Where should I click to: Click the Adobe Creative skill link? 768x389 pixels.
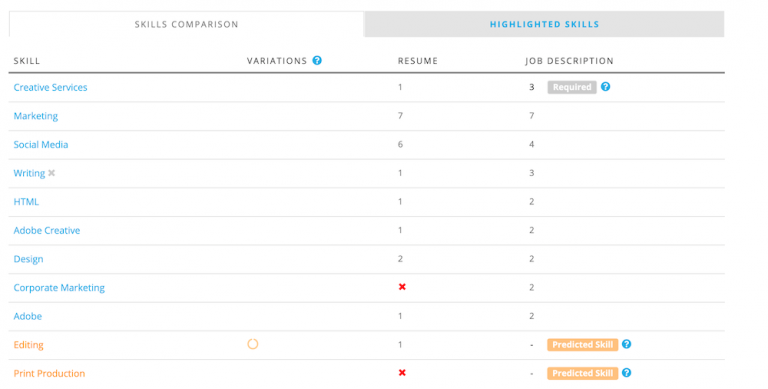click(47, 230)
